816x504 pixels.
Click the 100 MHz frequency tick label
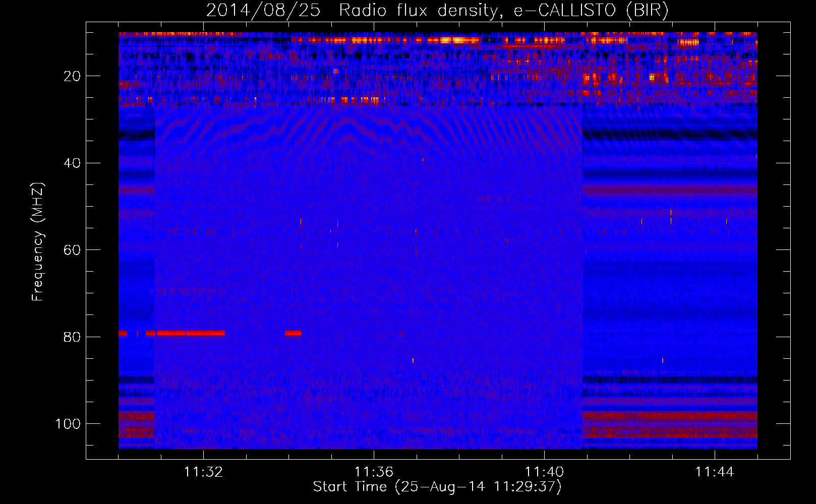(x=68, y=424)
